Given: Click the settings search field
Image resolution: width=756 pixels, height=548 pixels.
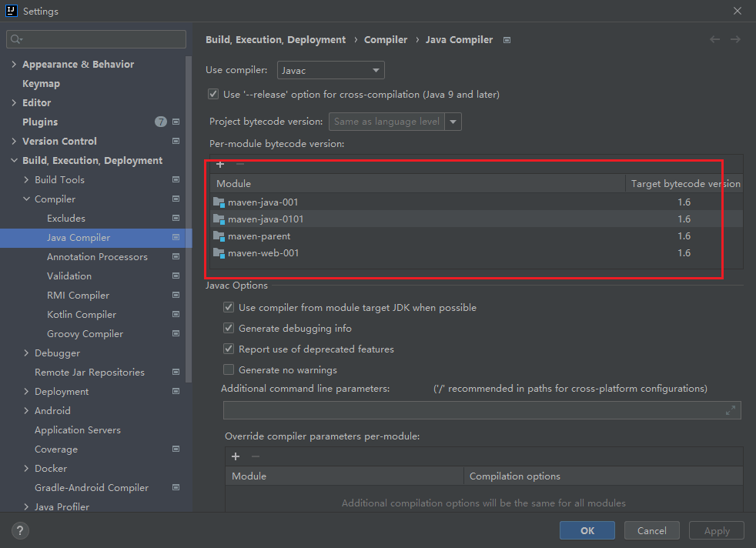Looking at the screenshot, I should [x=96, y=39].
